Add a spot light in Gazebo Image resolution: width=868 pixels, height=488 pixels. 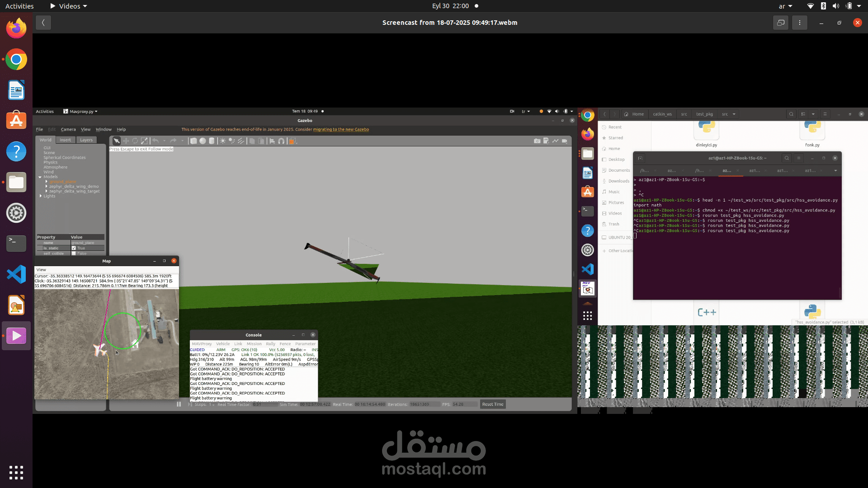(231, 141)
